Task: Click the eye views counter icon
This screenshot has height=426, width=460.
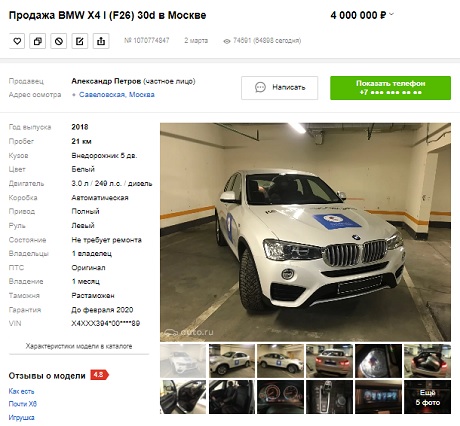Action: pos(227,41)
